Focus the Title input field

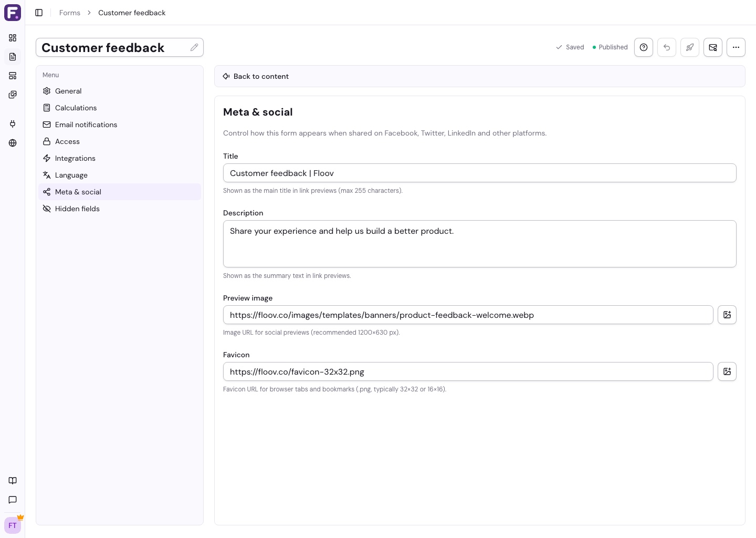tap(480, 173)
